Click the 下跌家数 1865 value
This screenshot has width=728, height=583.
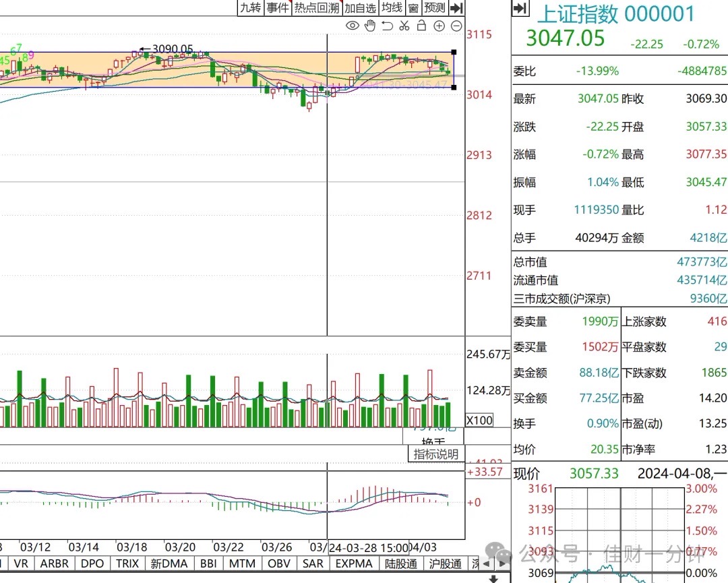coord(714,372)
